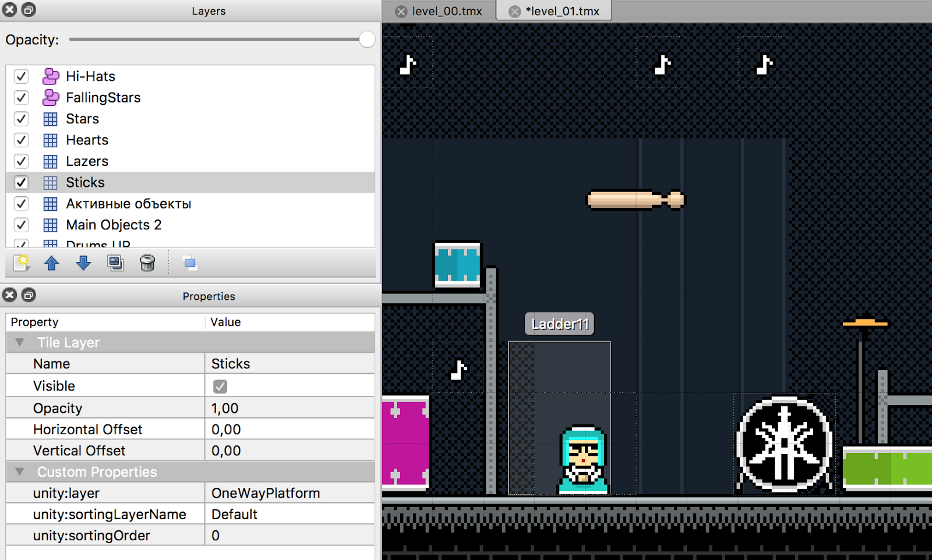Raise the Sticks layer up
932x560 pixels.
click(x=51, y=263)
